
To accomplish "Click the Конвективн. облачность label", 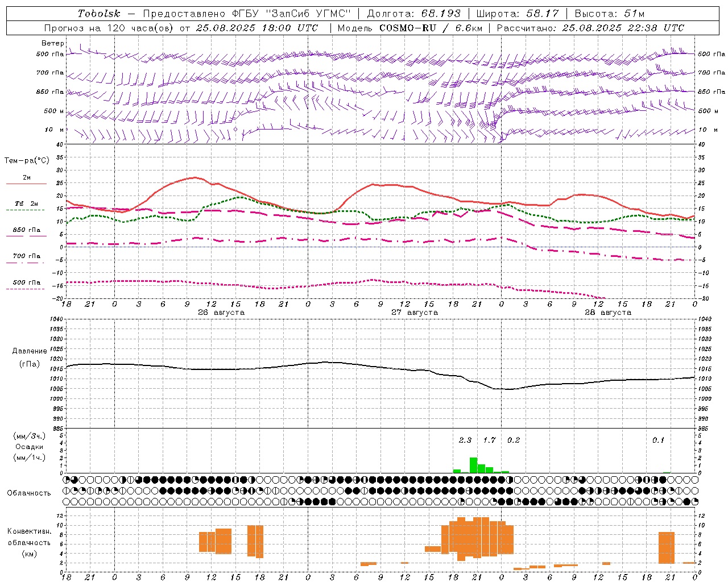I will pyautogui.click(x=29, y=537).
